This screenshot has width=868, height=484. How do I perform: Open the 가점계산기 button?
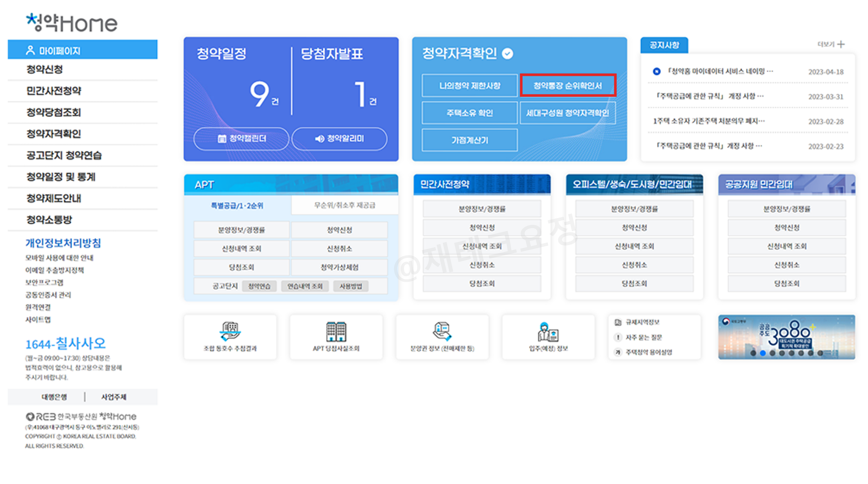tap(470, 140)
